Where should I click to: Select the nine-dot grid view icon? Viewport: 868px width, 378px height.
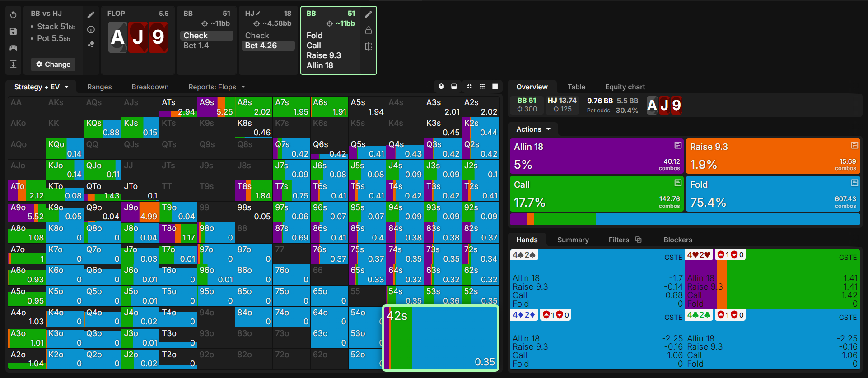(482, 86)
